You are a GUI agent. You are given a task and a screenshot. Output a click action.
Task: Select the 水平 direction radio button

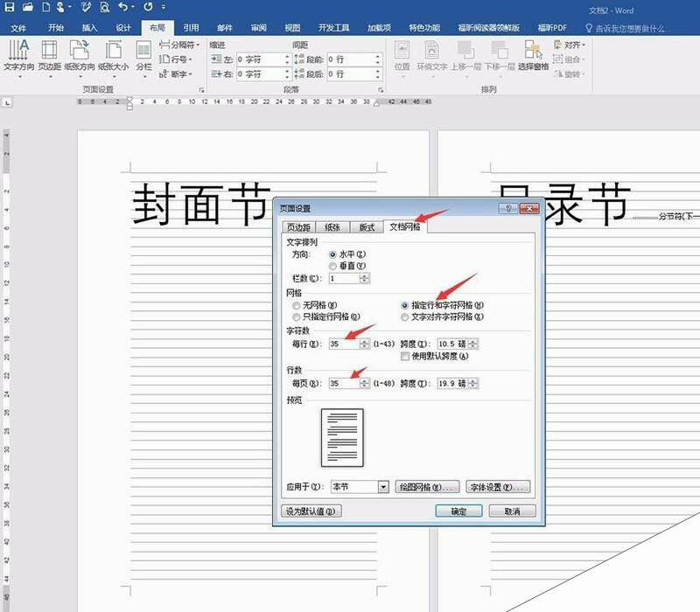tap(332, 254)
